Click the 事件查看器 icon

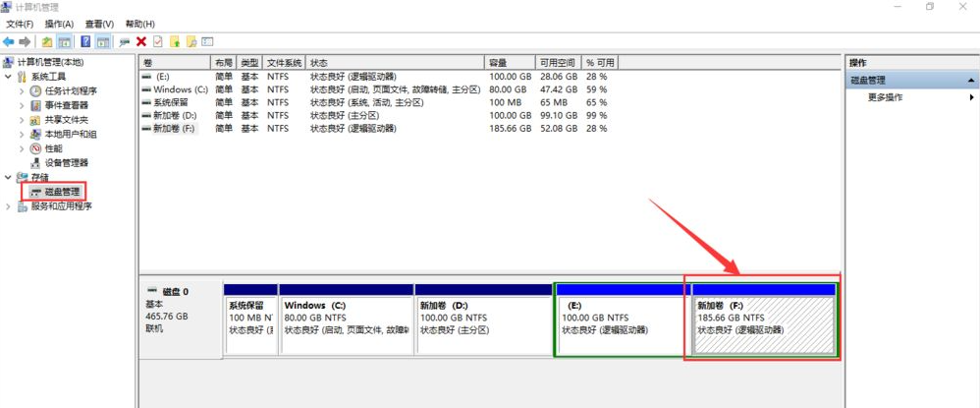coord(35,105)
